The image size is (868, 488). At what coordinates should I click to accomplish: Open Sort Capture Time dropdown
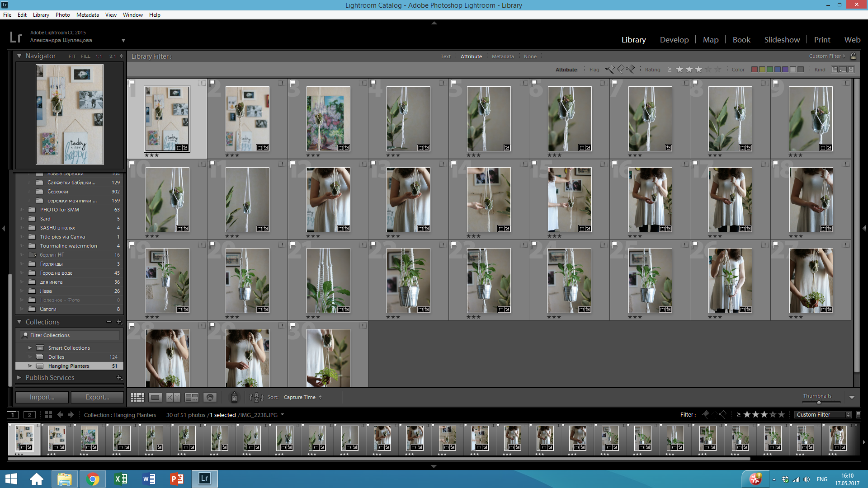(x=302, y=397)
